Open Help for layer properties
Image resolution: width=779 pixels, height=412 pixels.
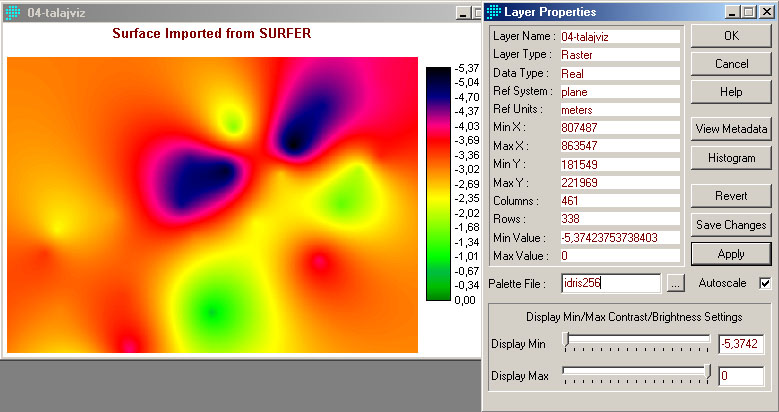click(x=731, y=92)
